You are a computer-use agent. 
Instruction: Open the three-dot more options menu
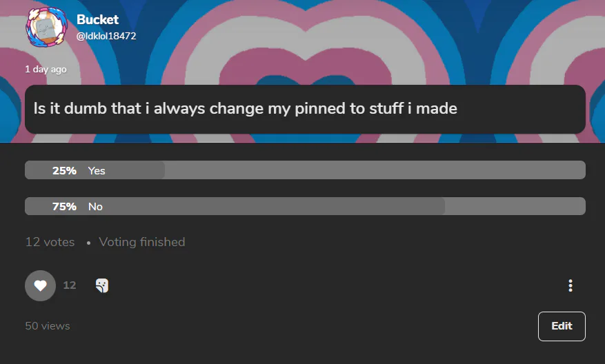tap(571, 285)
